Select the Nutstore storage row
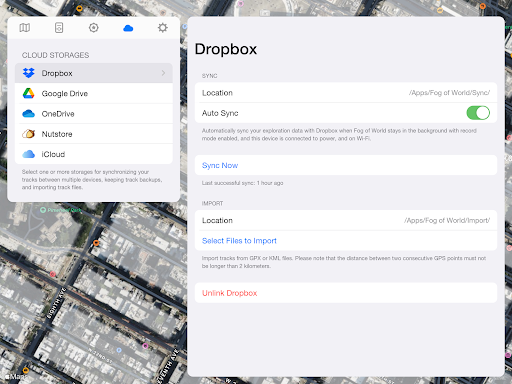This screenshot has height=384, width=512. coord(94,134)
